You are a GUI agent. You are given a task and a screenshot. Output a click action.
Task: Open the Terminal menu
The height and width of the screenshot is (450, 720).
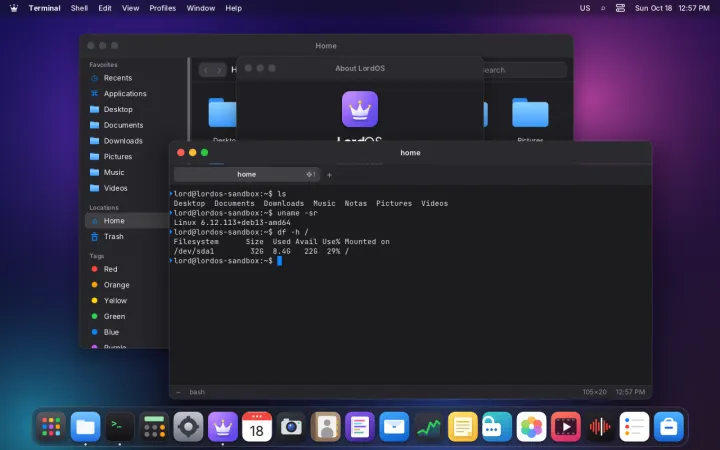click(x=45, y=8)
